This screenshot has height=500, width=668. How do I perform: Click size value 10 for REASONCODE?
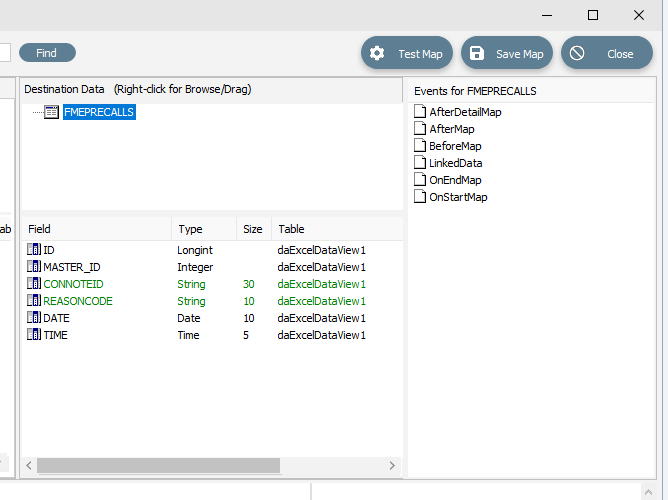click(249, 301)
